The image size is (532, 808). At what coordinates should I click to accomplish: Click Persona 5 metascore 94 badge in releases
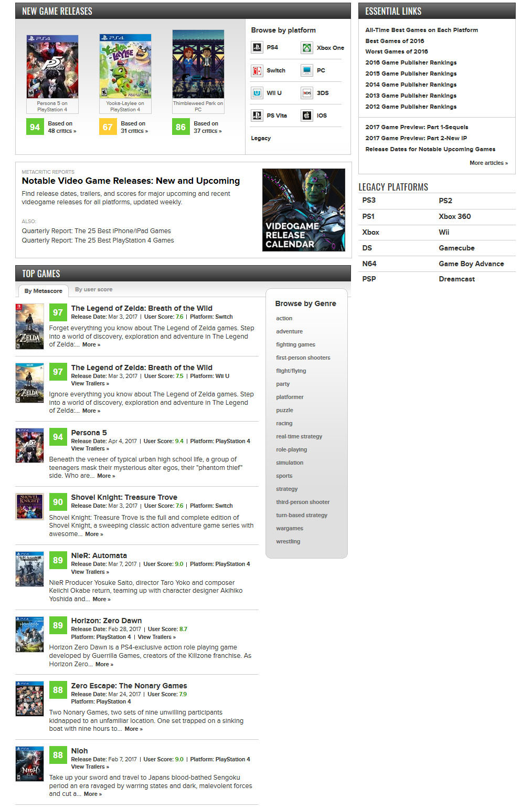(35, 127)
